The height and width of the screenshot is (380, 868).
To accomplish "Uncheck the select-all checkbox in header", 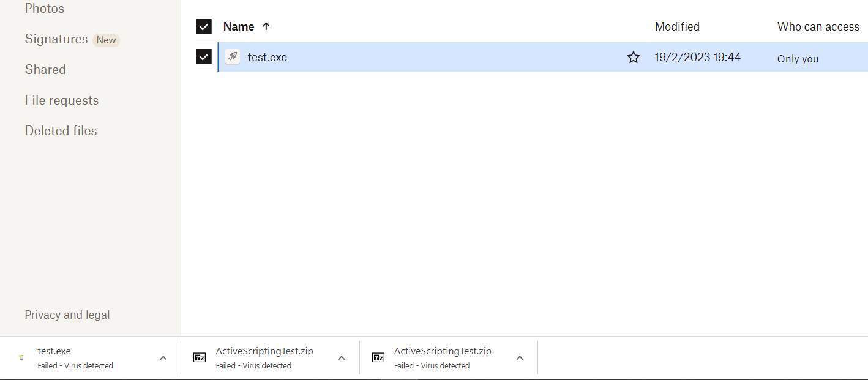I will tap(204, 27).
